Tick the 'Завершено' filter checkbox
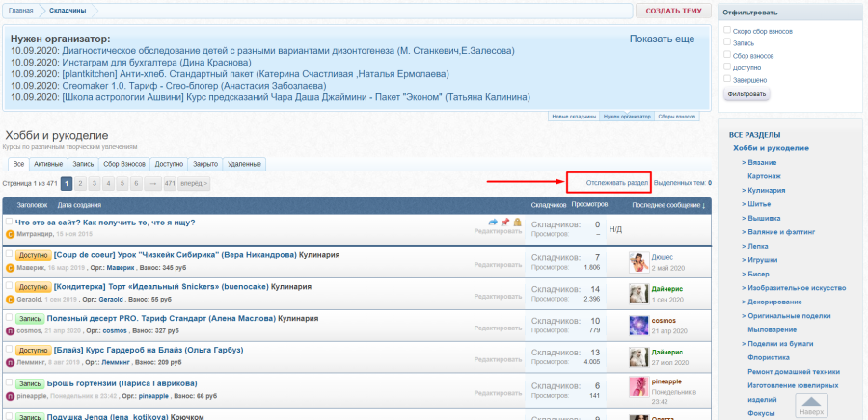This screenshot has width=868, height=420. [x=727, y=80]
